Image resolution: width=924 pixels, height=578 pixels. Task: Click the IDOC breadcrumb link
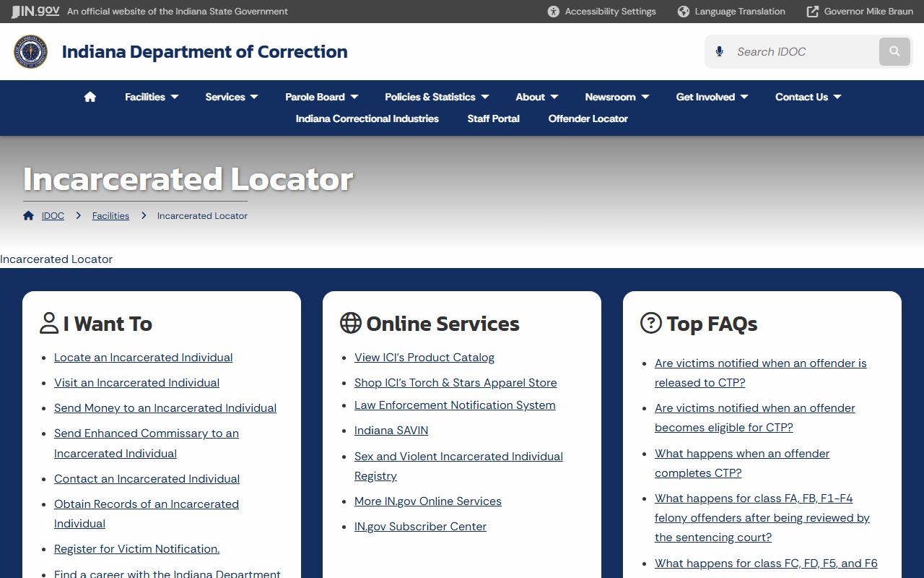[53, 215]
